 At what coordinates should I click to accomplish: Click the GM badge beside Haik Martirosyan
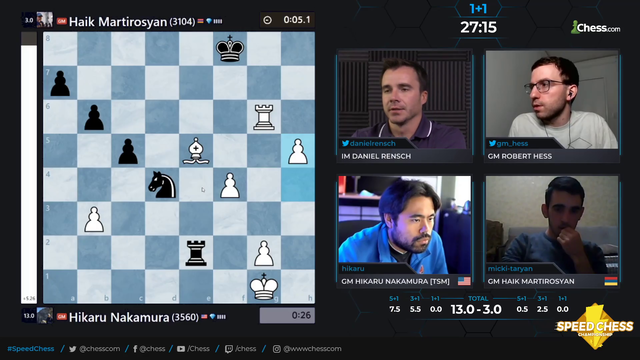tap(62, 21)
